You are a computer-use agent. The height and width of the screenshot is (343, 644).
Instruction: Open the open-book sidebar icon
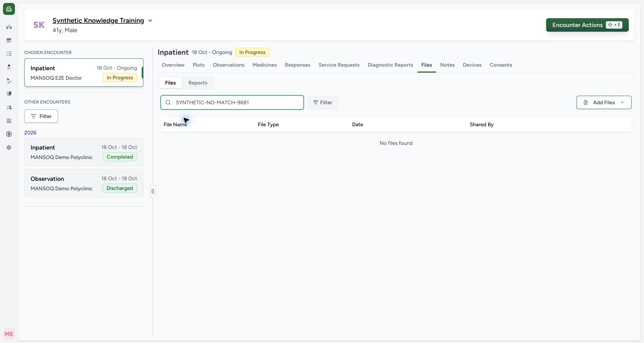point(9,94)
